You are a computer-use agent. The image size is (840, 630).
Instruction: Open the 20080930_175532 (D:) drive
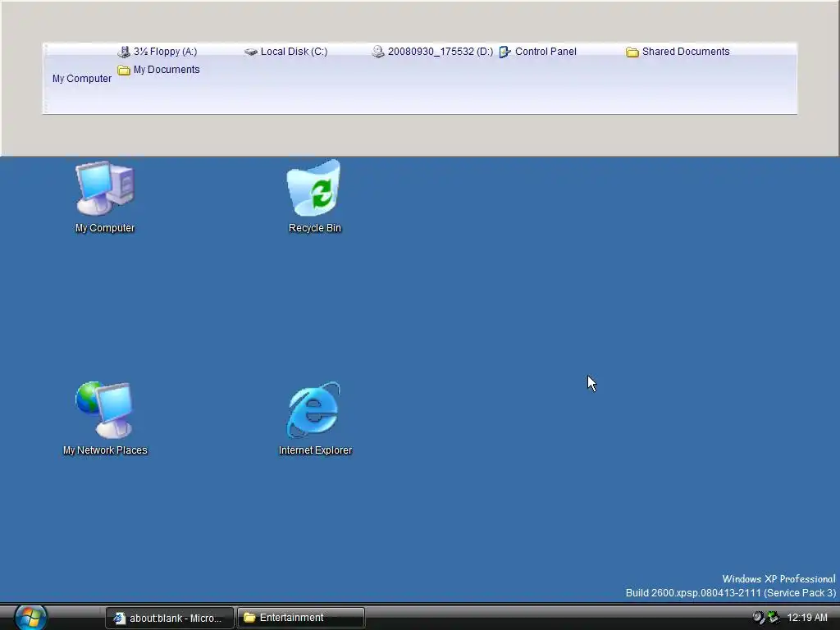coord(432,52)
